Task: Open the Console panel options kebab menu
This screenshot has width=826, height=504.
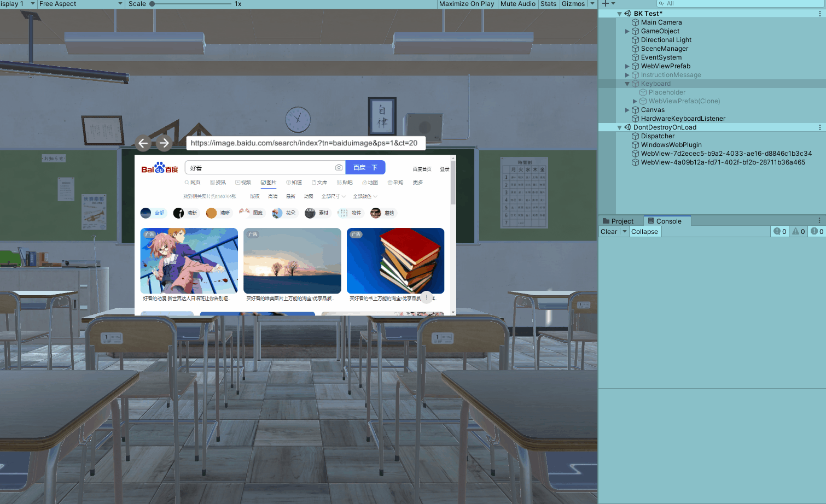Action: point(819,220)
